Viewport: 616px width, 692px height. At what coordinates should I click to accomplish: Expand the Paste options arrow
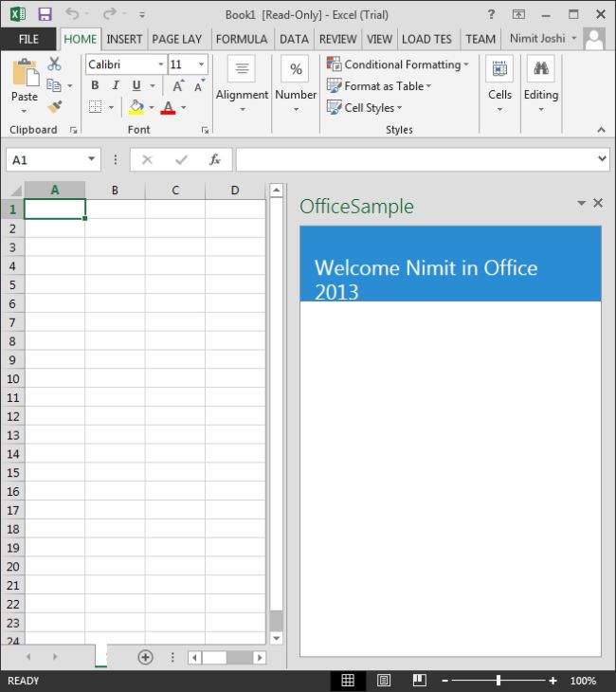pyautogui.click(x=25, y=111)
